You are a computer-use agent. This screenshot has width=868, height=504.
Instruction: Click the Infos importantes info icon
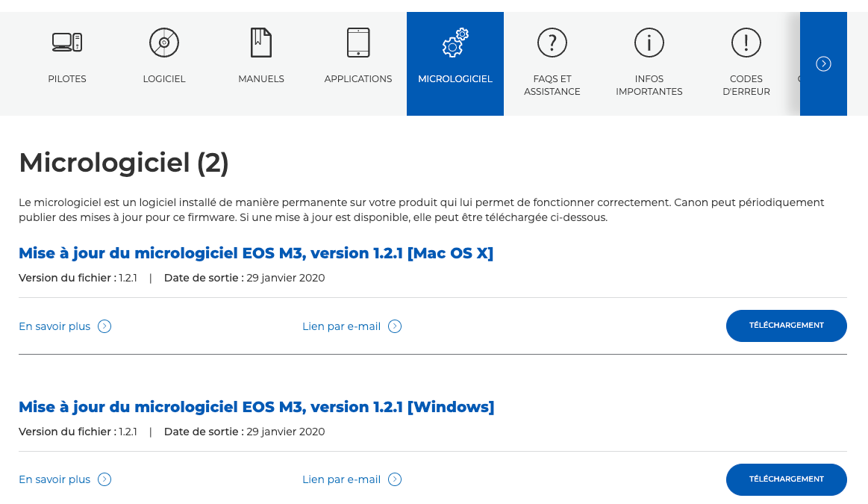(649, 43)
